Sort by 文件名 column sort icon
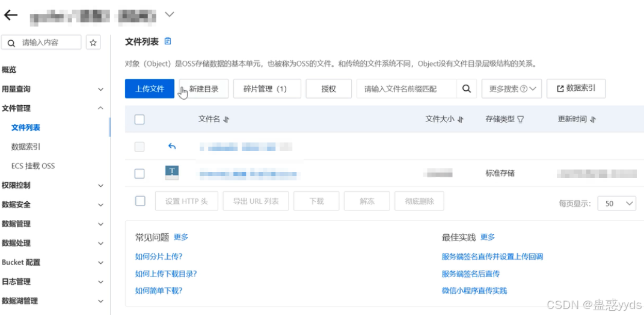The height and width of the screenshot is (315, 644). (x=226, y=120)
